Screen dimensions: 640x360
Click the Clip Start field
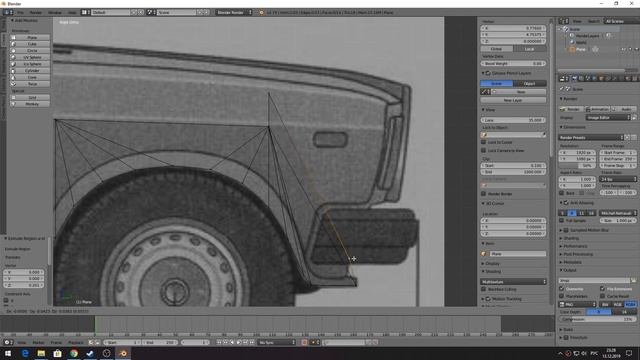click(x=513, y=166)
